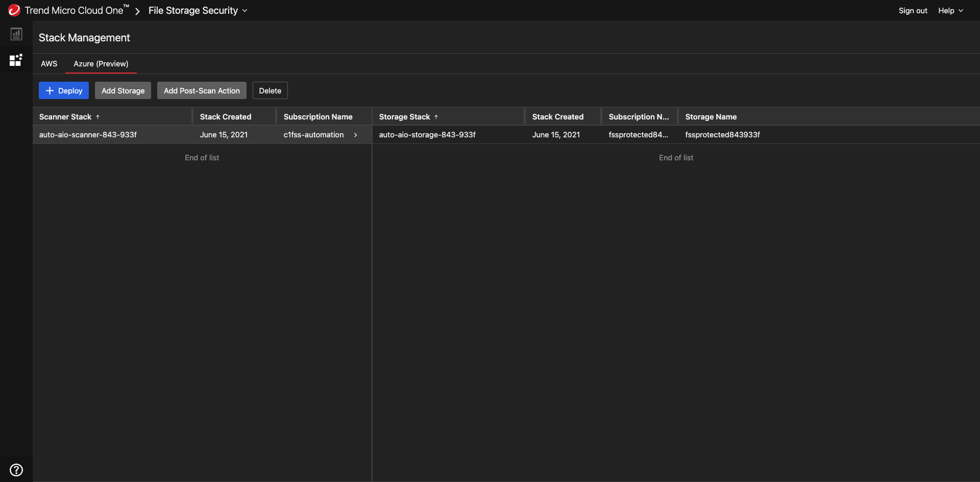Open the help question mark icon
Viewport: 980px width, 482px height.
(x=16, y=470)
